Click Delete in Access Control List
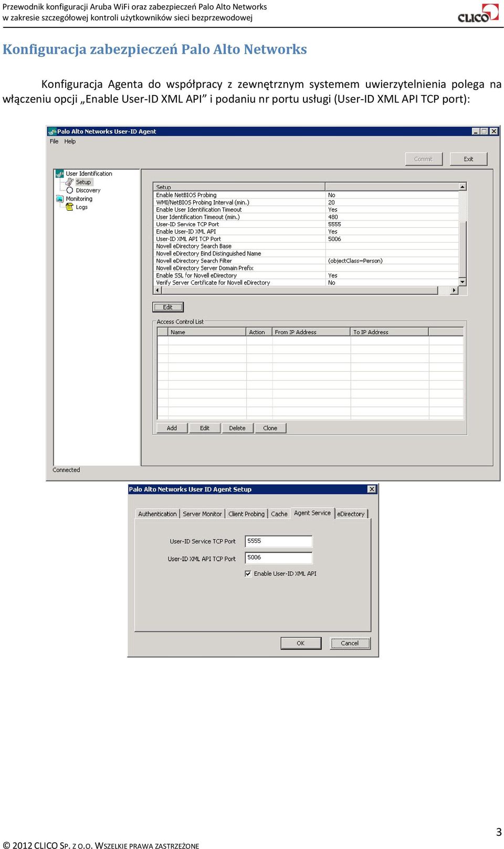Viewport: 504px width, 849px height. tap(237, 428)
